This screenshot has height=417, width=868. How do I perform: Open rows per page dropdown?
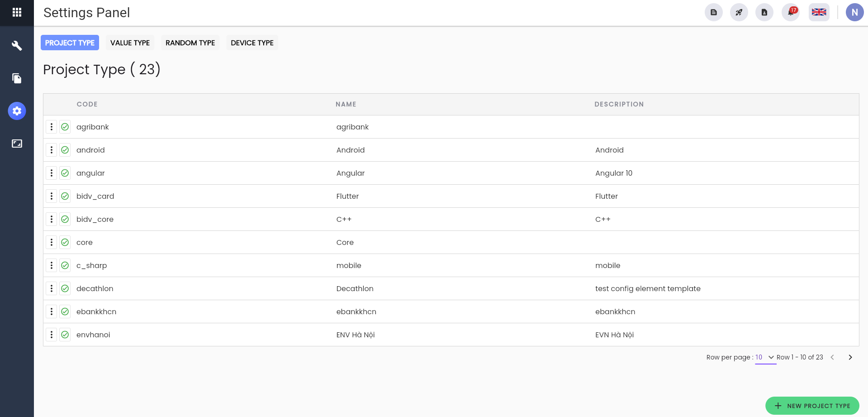pyautogui.click(x=765, y=357)
